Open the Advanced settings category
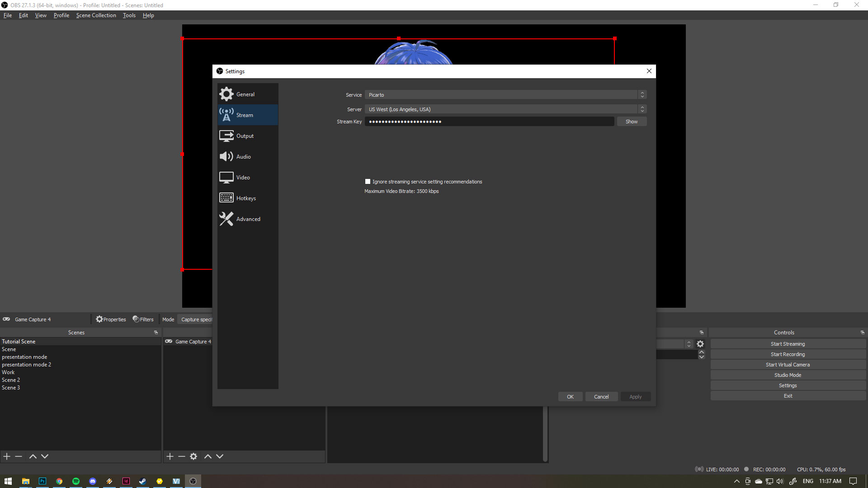Screen dimensions: 868x488 pyautogui.click(x=248, y=219)
